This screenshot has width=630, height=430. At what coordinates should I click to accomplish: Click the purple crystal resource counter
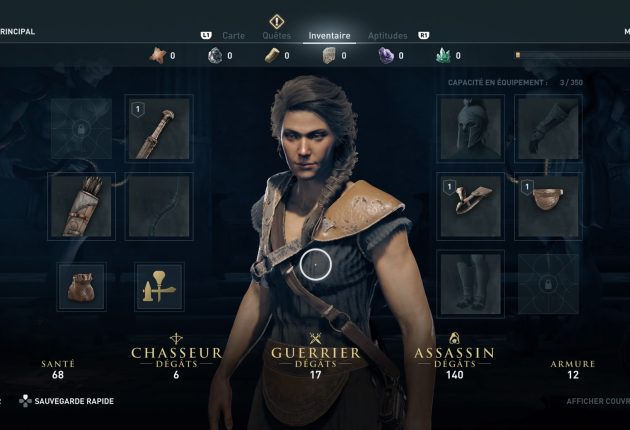coord(392,55)
